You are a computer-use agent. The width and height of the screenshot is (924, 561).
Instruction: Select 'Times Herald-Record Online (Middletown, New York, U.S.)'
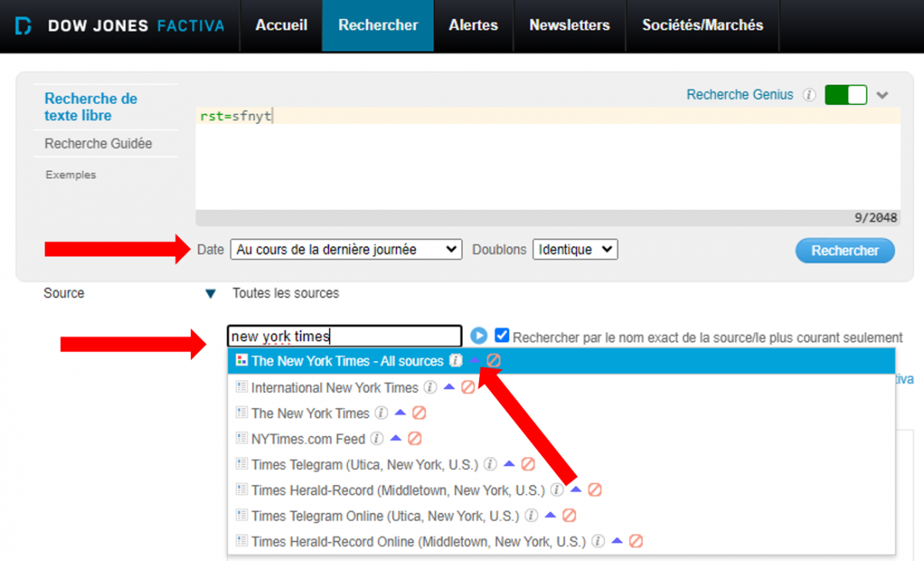[x=419, y=541]
